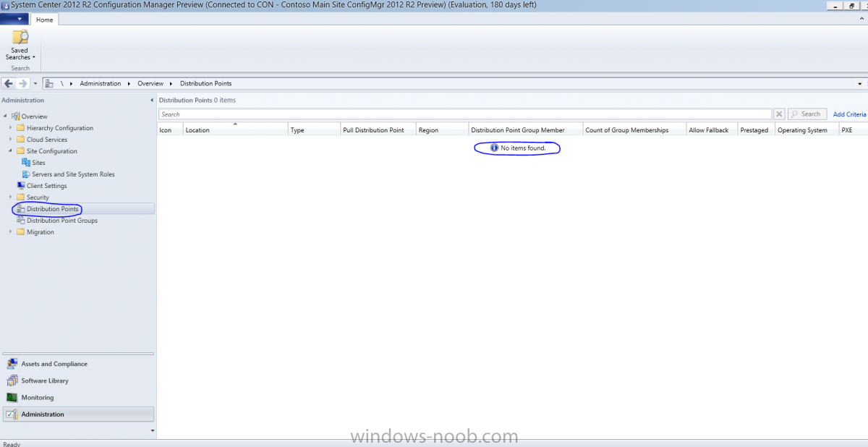Click the address bar root node icon
The image size is (868, 447).
[49, 83]
